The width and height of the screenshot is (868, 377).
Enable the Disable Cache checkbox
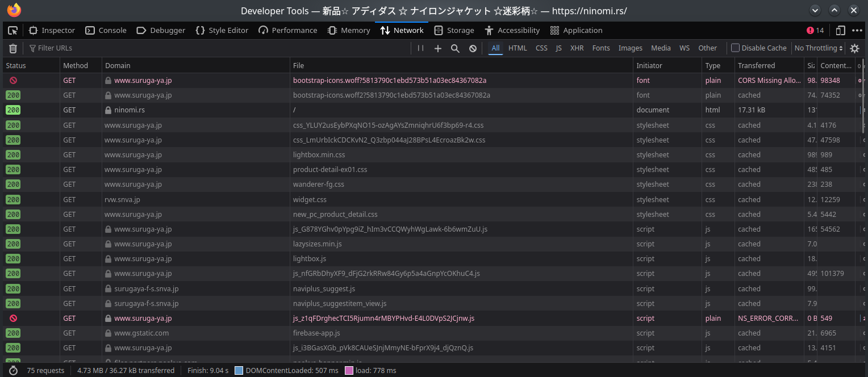[x=735, y=48]
